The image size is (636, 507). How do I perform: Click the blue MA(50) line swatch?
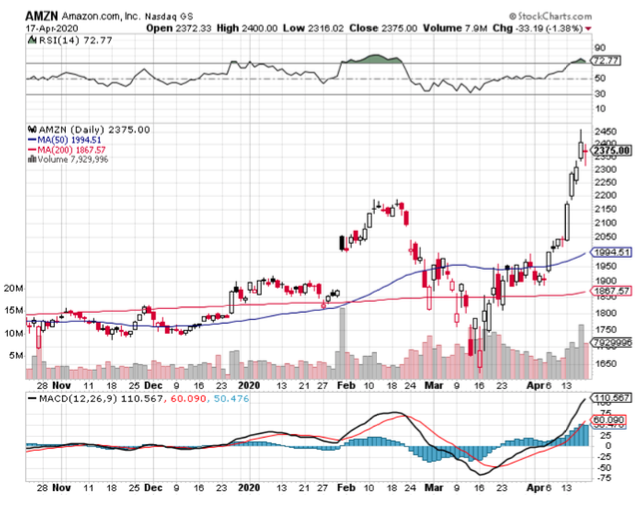click(x=32, y=140)
